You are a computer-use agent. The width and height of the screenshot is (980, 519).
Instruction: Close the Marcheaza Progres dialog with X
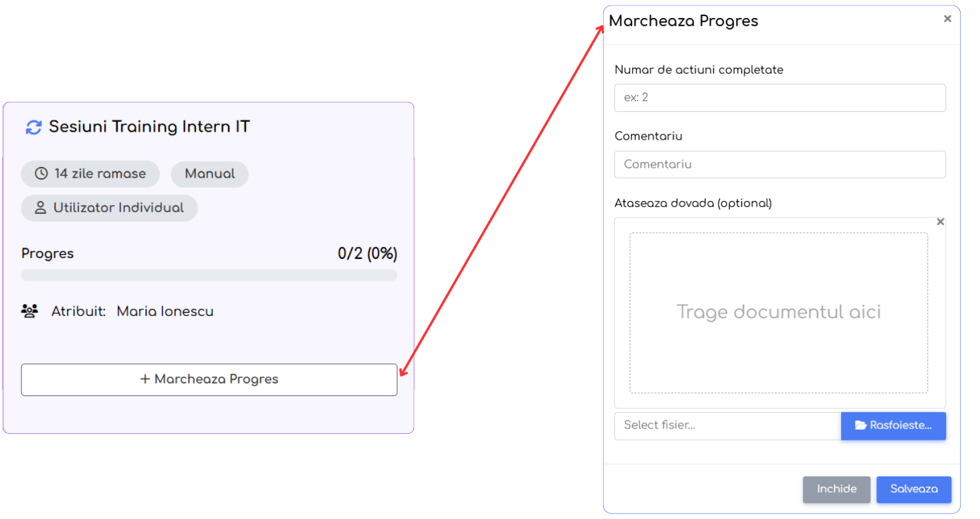coord(947,19)
